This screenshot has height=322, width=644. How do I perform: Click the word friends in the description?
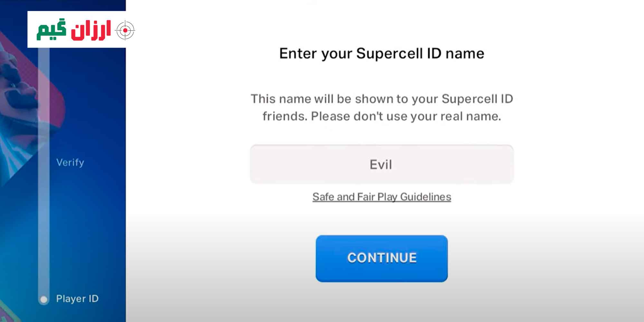tap(285, 116)
